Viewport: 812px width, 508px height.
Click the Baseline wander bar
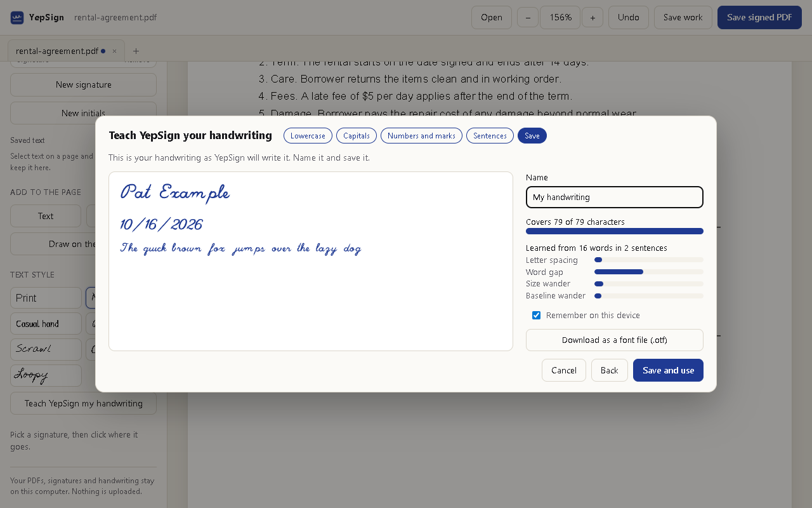pyautogui.click(x=649, y=296)
